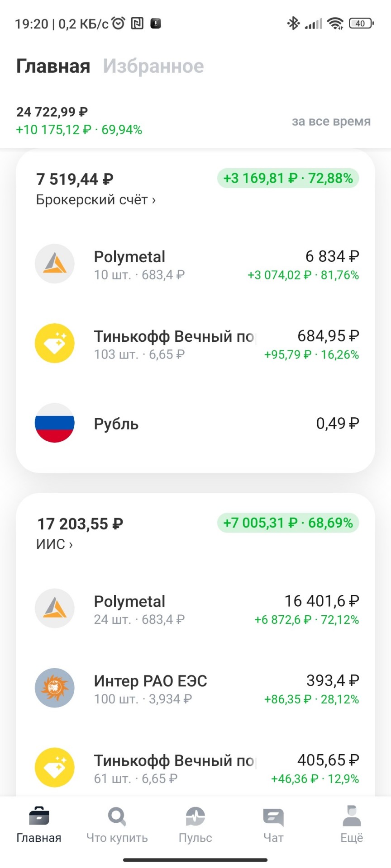Open Polymetal 24 шт. position row
The height and width of the screenshot is (868, 391).
pos(195,609)
